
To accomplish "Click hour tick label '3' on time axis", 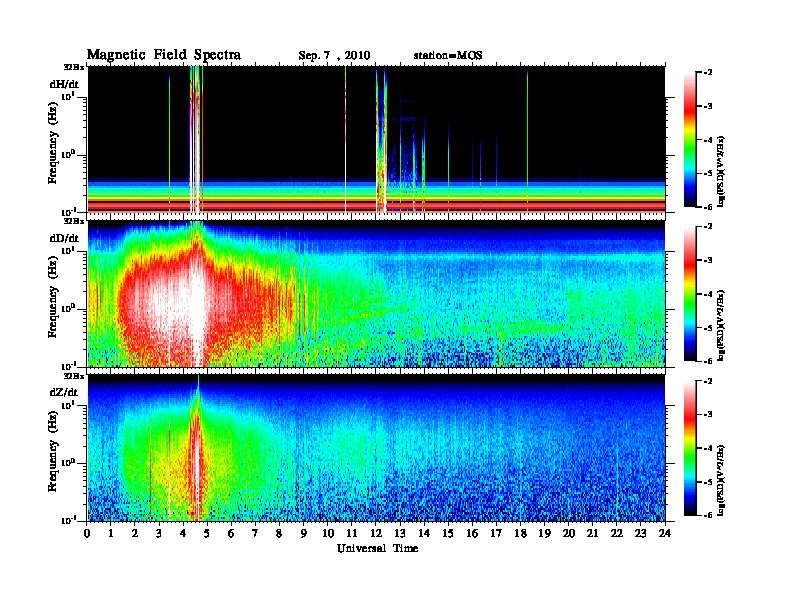I will [159, 534].
